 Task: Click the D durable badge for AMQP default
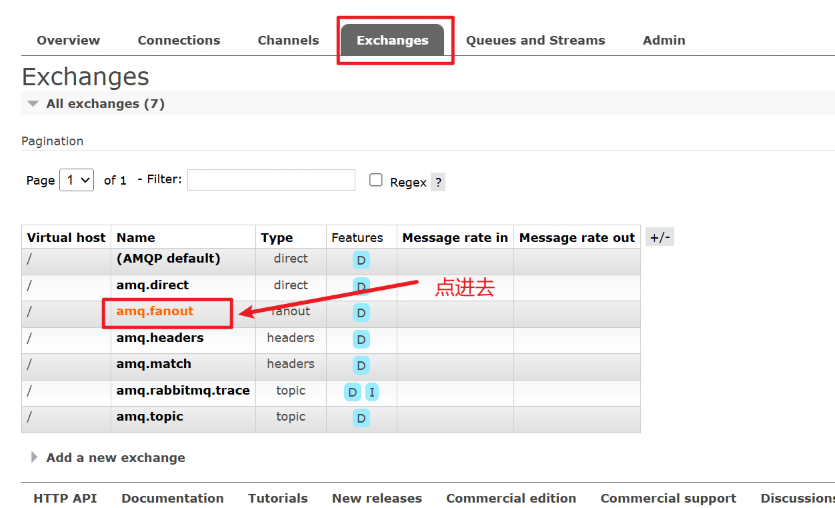coord(361,260)
